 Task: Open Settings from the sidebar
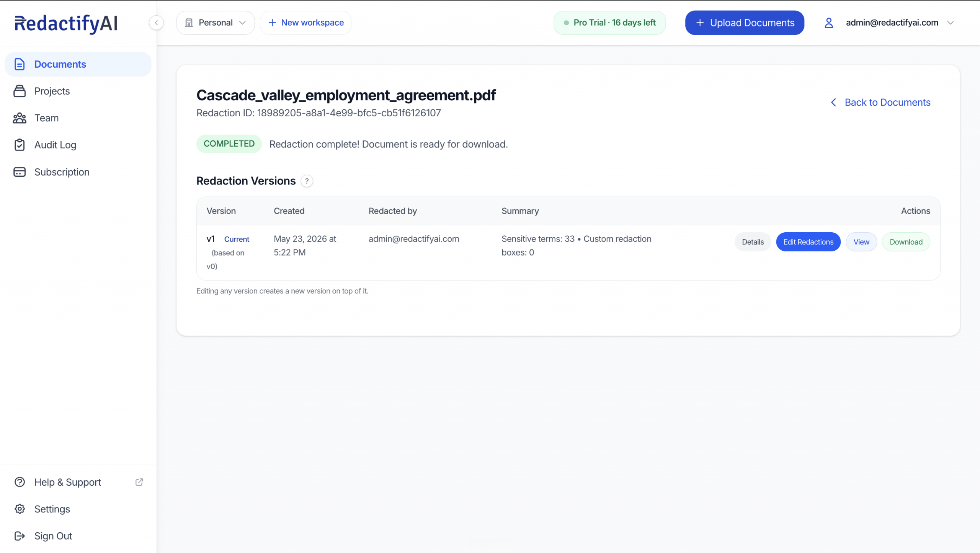point(78,509)
